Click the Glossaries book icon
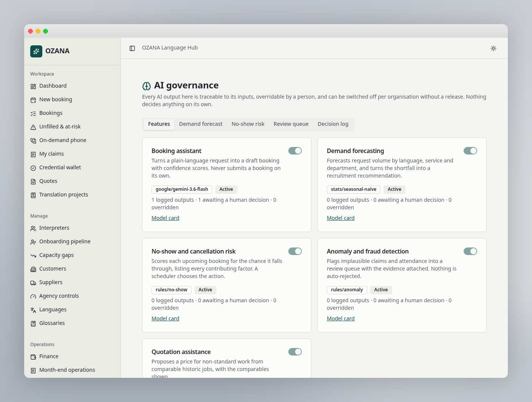Image resolution: width=532 pixels, height=402 pixels. [x=33, y=324]
